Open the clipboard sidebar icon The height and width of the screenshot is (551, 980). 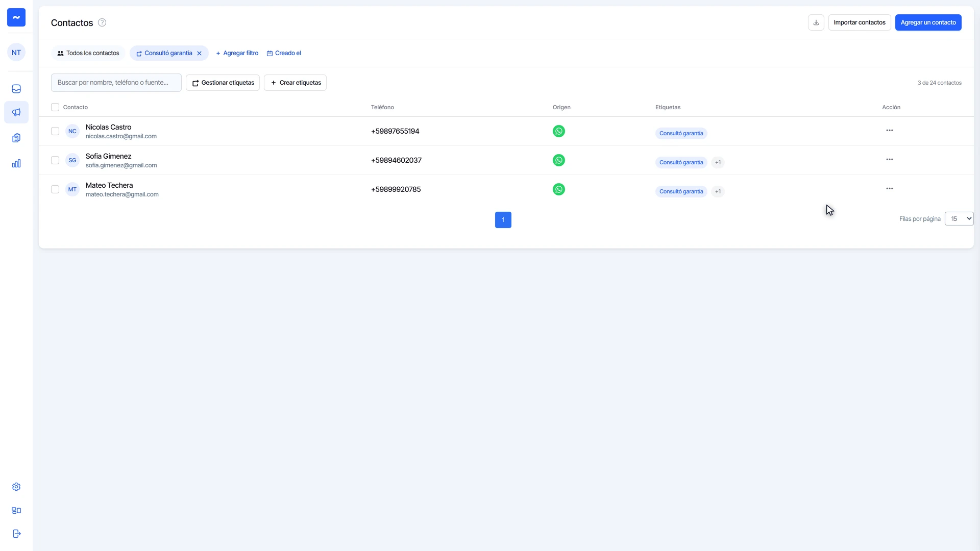tap(16, 138)
